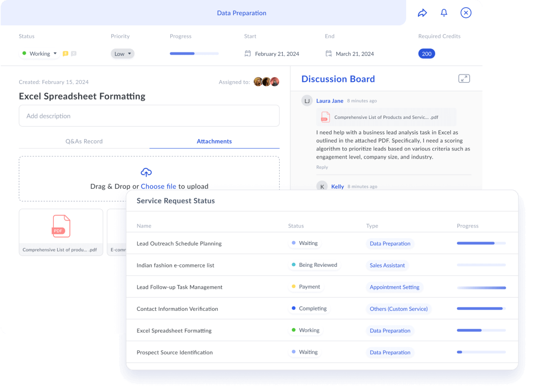
Task: Click Reply under Laura Jane's comment
Action: click(x=322, y=167)
